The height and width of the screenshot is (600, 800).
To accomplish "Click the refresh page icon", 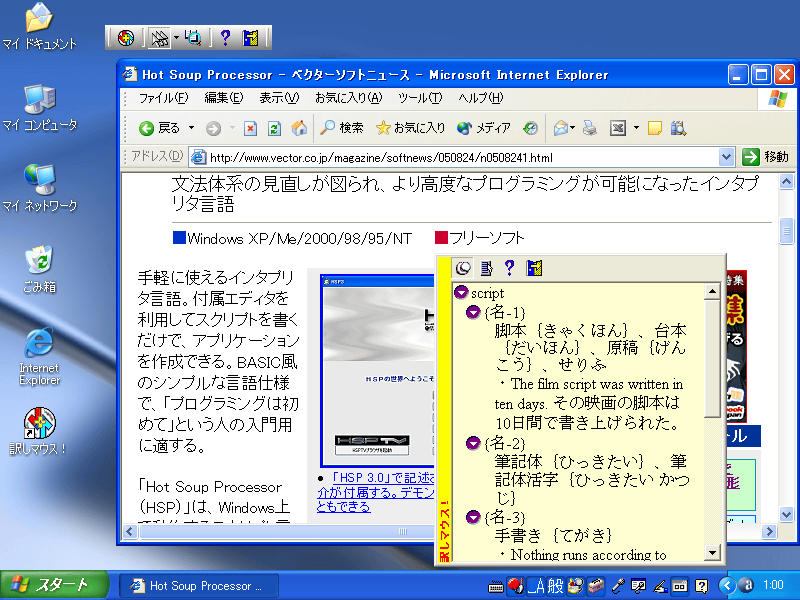I will click(x=274, y=129).
